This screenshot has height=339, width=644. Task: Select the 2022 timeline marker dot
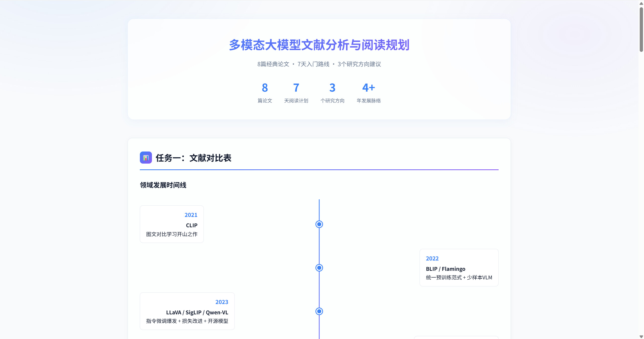pos(319,268)
